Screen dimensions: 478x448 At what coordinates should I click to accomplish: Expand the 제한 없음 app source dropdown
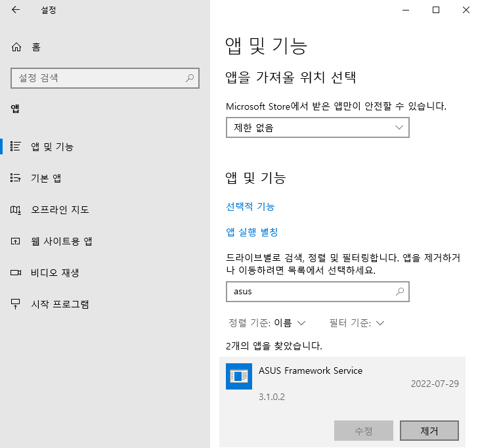coord(317,127)
